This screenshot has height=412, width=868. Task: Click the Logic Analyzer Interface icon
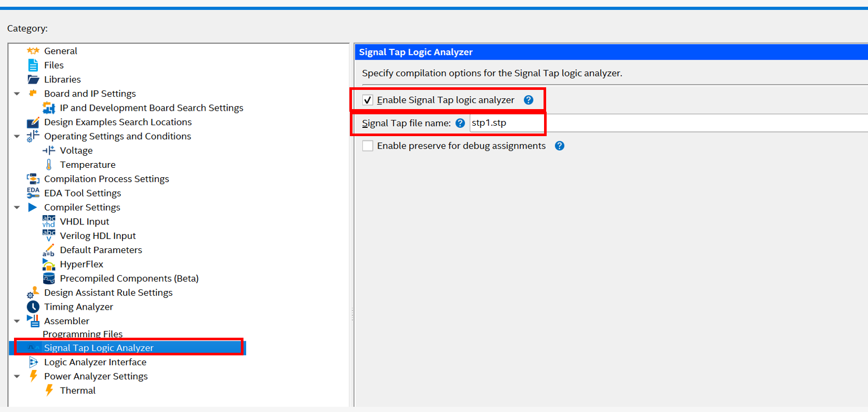coord(33,362)
